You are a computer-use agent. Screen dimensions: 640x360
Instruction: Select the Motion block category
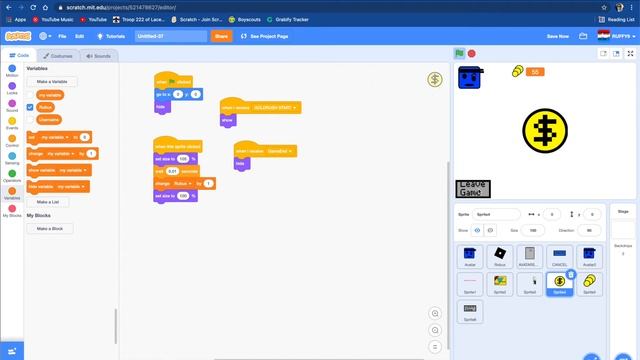pos(12,71)
